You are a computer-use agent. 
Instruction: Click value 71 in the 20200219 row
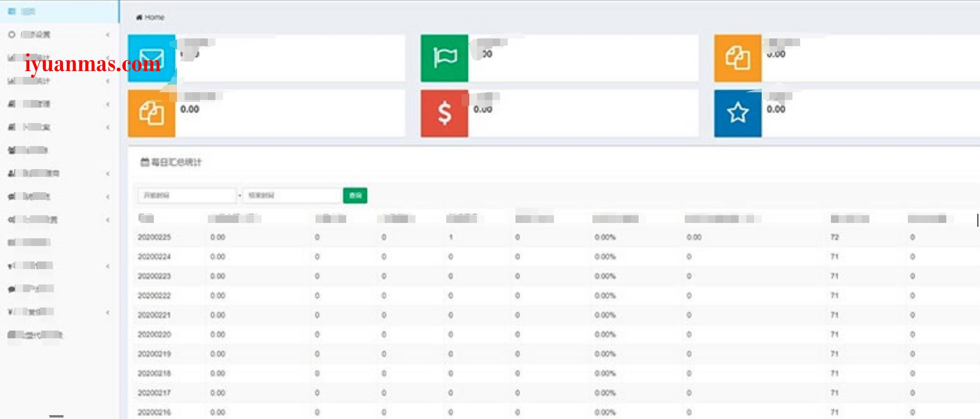coord(834,354)
